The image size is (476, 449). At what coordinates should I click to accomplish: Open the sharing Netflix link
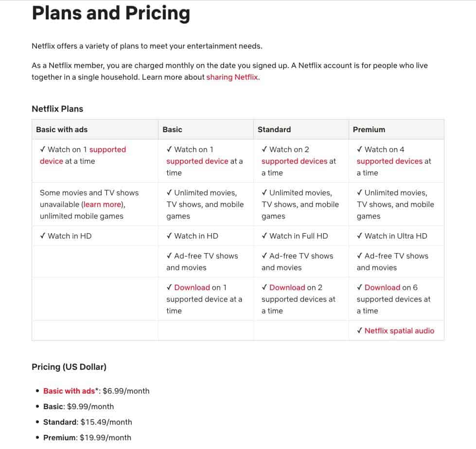point(232,77)
